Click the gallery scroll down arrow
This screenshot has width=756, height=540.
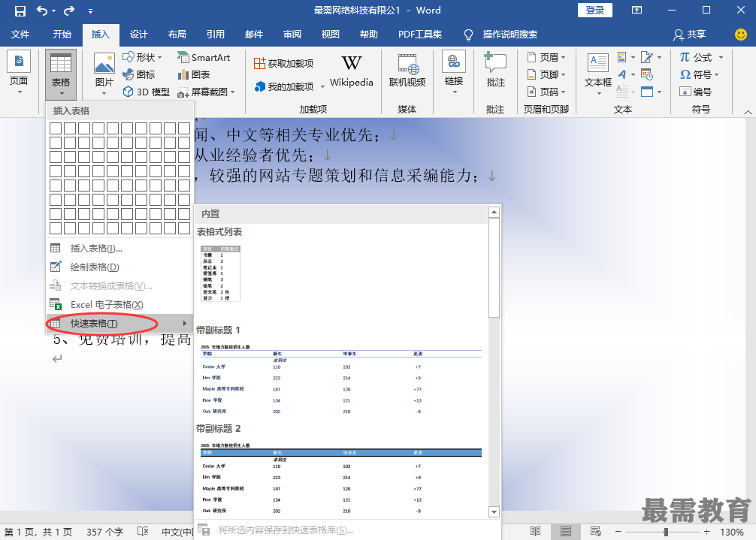[494, 511]
